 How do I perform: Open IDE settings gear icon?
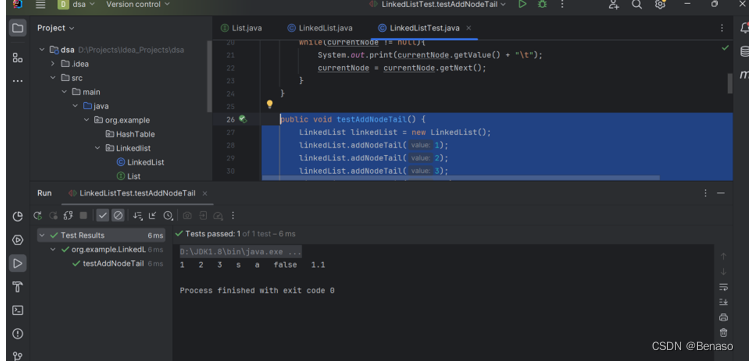click(660, 4)
